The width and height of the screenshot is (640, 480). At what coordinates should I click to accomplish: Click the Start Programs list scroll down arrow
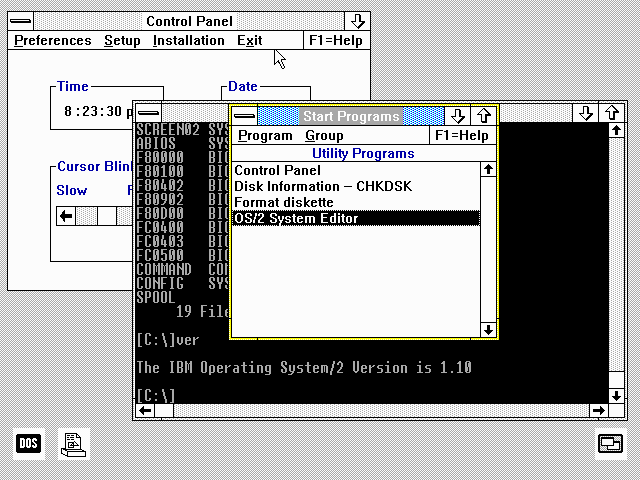(488, 329)
